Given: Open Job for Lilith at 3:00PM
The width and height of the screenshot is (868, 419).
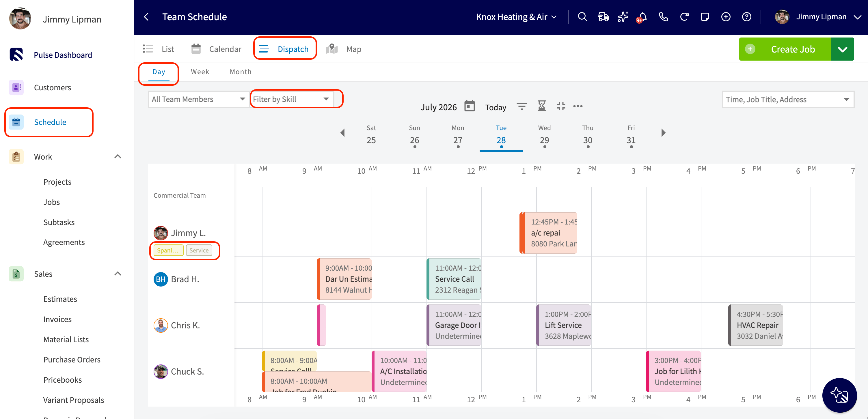Looking at the screenshot, I should click(674, 371).
